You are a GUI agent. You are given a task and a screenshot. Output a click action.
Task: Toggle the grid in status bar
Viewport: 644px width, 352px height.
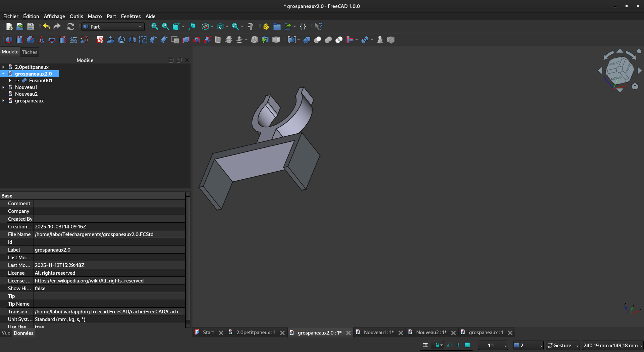(425, 345)
